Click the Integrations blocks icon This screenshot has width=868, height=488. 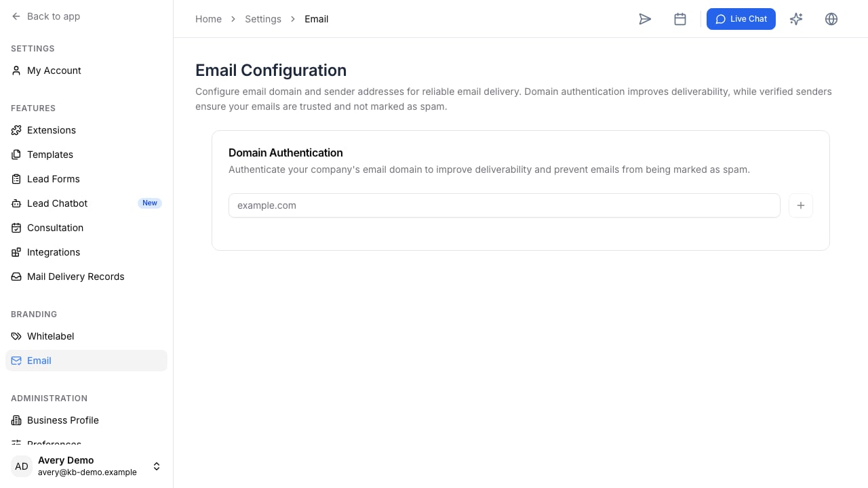pyautogui.click(x=16, y=252)
